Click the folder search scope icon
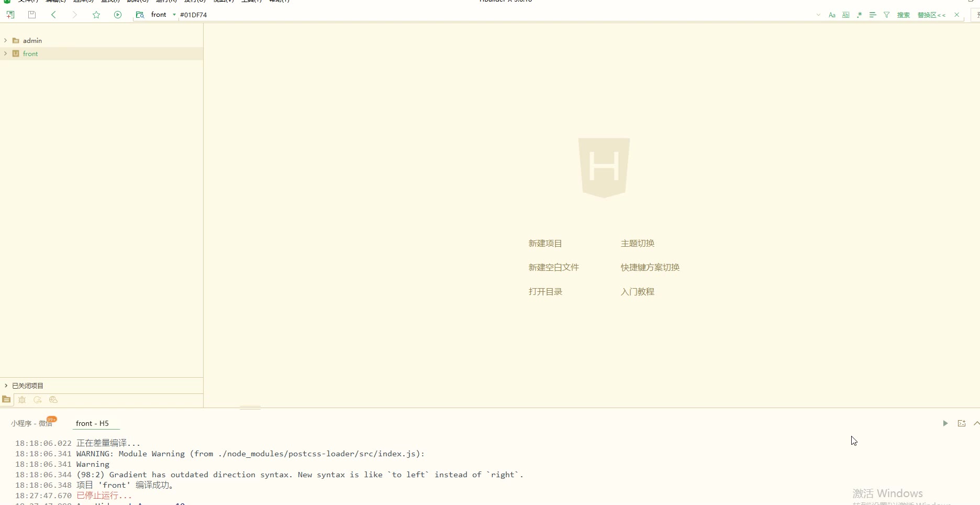This screenshot has height=505, width=980. (140, 15)
